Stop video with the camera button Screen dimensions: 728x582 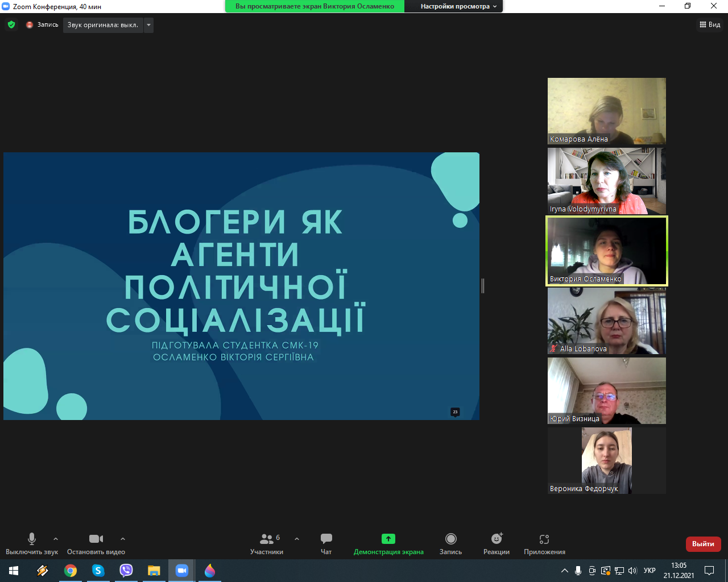96,543
